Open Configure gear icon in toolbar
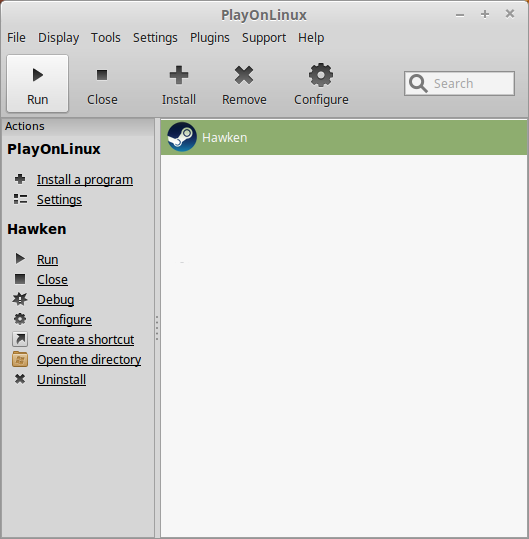This screenshot has height=539, width=529. [321, 75]
